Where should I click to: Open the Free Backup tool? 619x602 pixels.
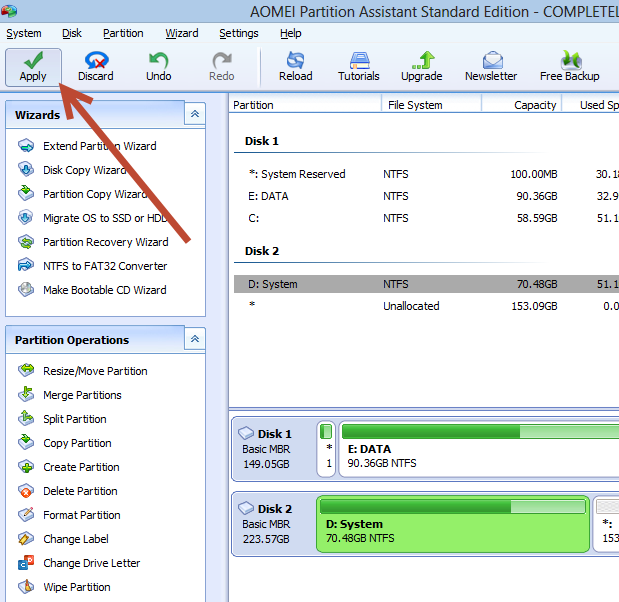tap(569, 66)
